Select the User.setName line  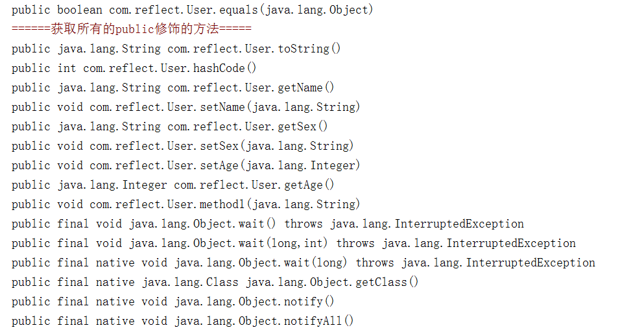(x=185, y=107)
